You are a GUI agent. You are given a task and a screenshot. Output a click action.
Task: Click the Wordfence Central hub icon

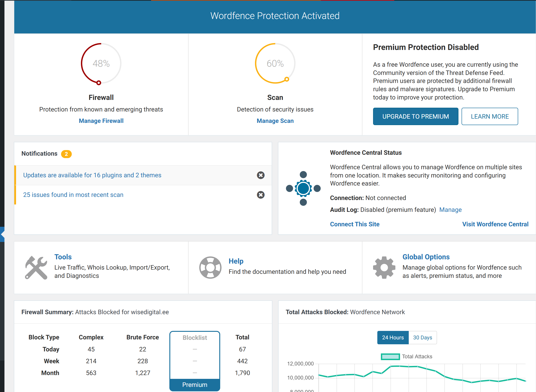coord(303,189)
